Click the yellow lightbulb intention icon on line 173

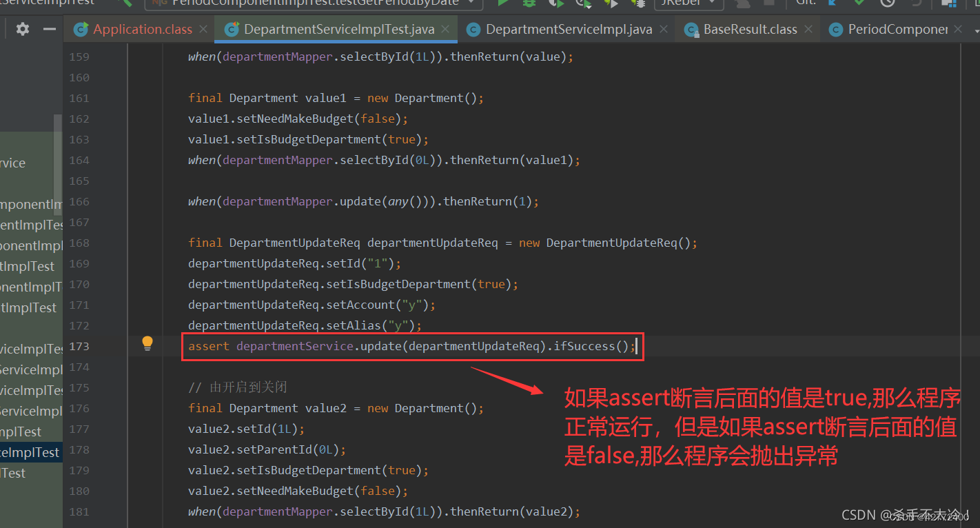(147, 343)
